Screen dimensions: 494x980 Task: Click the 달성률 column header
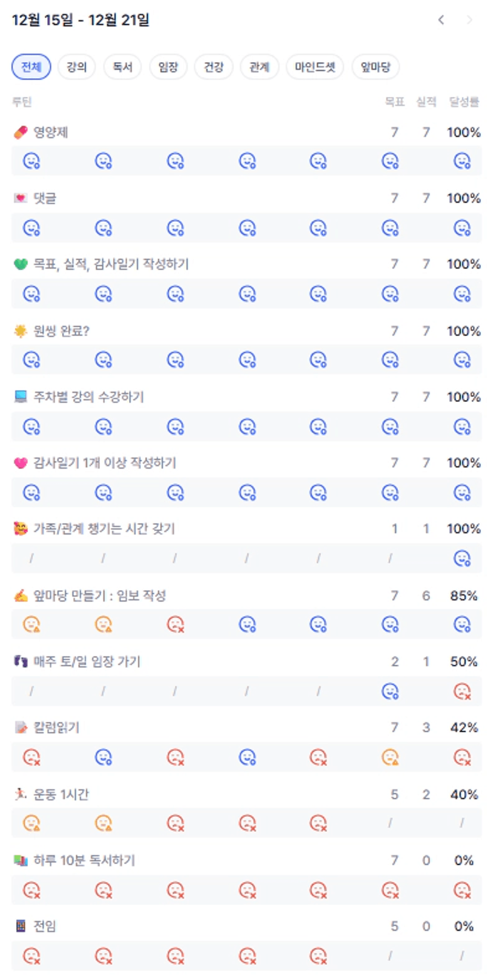tap(464, 102)
